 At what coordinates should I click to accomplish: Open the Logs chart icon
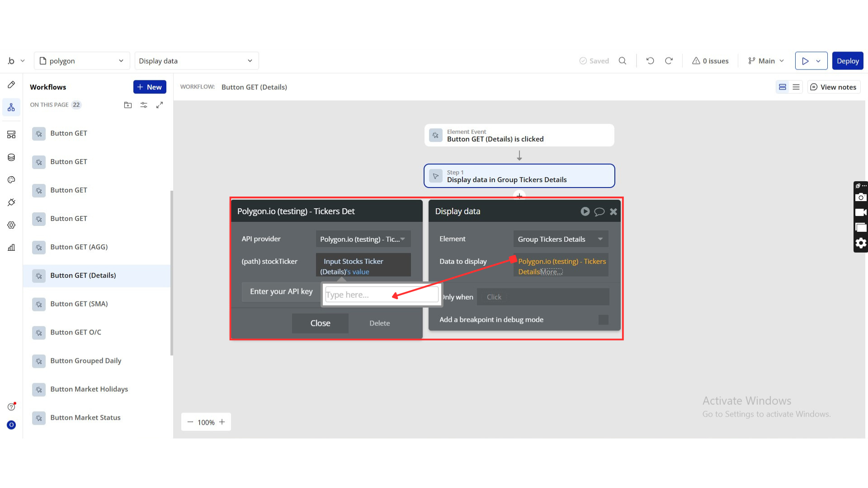click(11, 248)
